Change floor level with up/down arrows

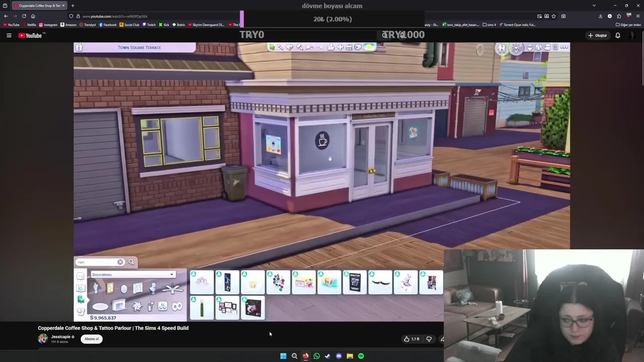tap(530, 48)
